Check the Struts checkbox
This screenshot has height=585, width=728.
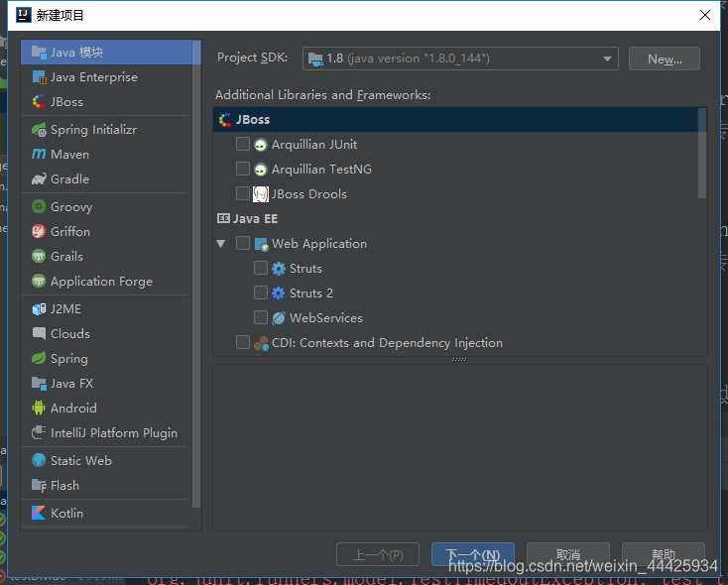coord(261,268)
